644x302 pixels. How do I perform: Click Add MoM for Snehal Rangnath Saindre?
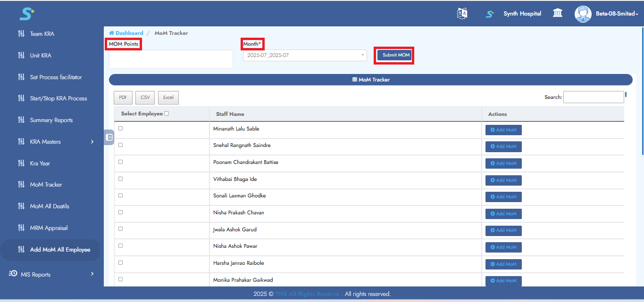(x=503, y=147)
